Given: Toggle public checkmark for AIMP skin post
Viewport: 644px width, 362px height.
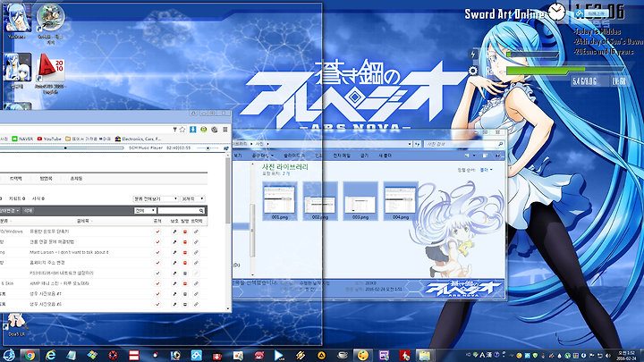Looking at the screenshot, I should [157, 283].
